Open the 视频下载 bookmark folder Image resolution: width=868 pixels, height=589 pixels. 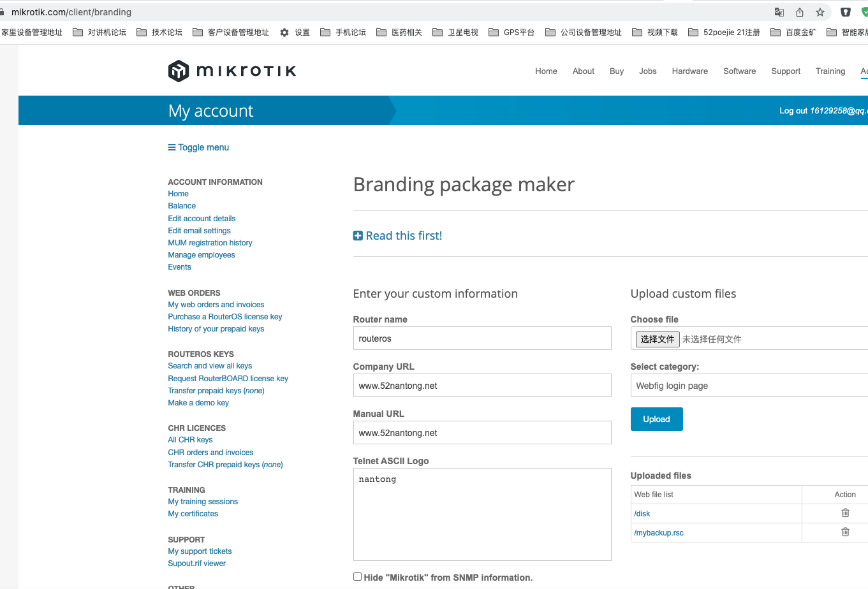click(x=655, y=33)
